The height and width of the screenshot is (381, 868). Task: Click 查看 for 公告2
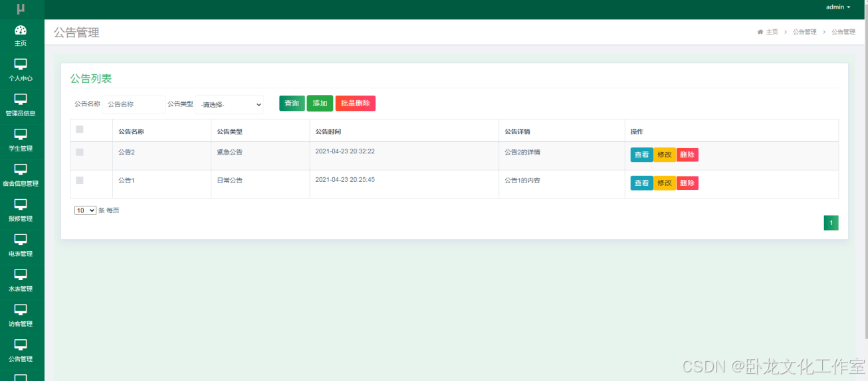[x=642, y=155]
